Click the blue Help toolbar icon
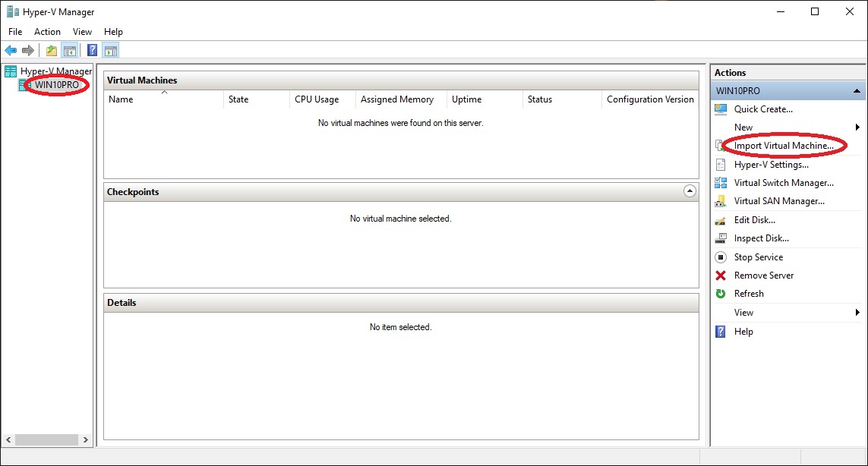868x466 pixels. pyautogui.click(x=93, y=51)
